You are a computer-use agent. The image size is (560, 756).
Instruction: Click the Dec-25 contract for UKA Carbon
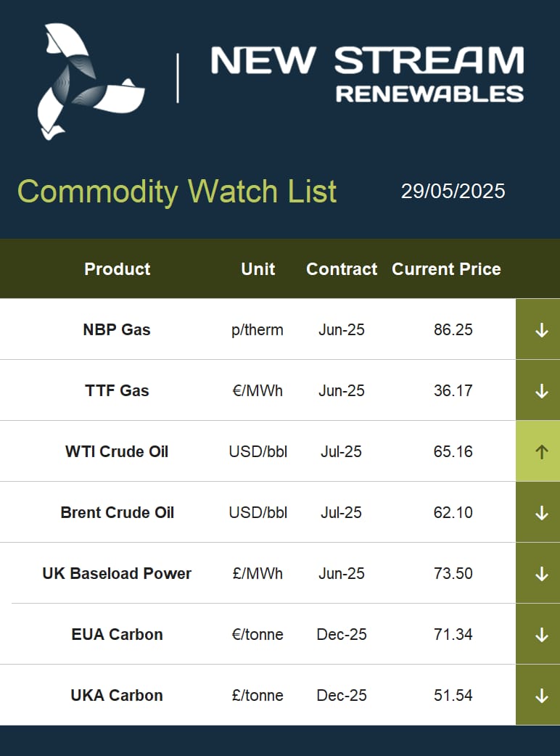[x=342, y=695]
